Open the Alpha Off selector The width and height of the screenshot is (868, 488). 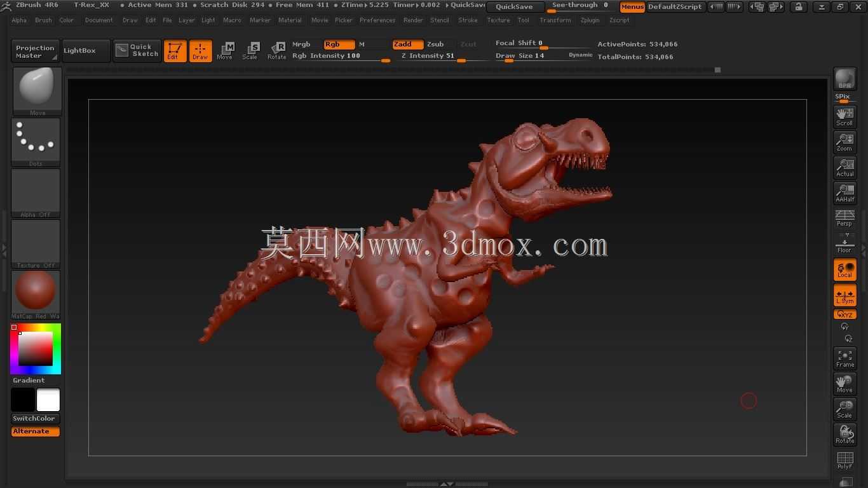click(36, 193)
